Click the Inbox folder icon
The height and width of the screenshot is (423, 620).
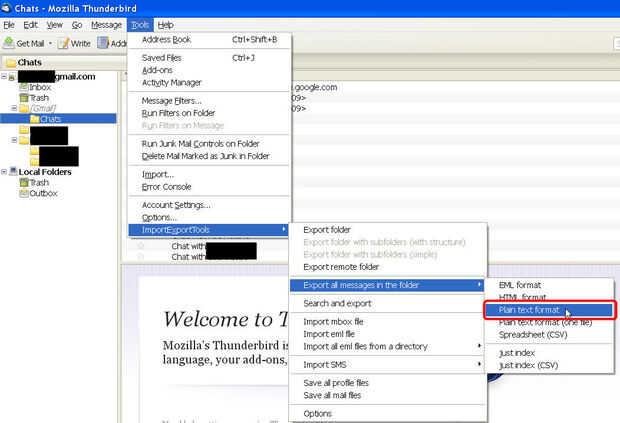pyautogui.click(x=24, y=87)
